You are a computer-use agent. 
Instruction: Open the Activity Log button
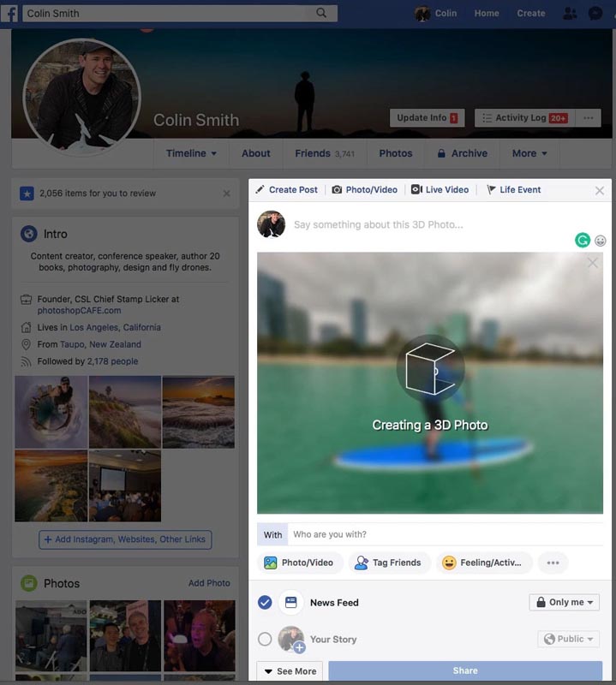click(x=525, y=118)
